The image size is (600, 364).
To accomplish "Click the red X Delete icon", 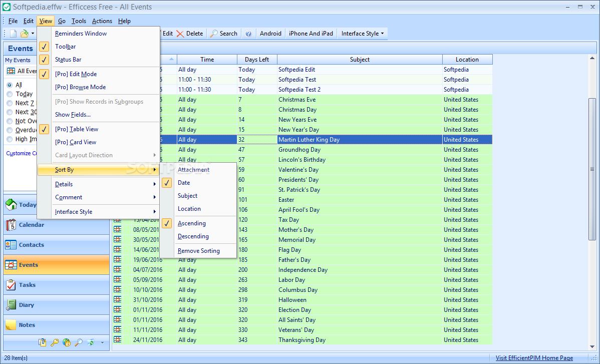I will point(180,34).
